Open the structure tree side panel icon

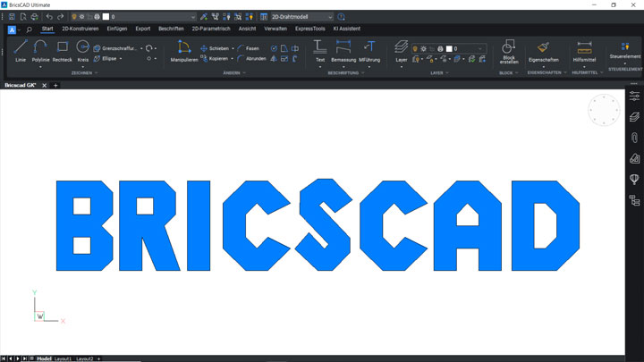634,200
